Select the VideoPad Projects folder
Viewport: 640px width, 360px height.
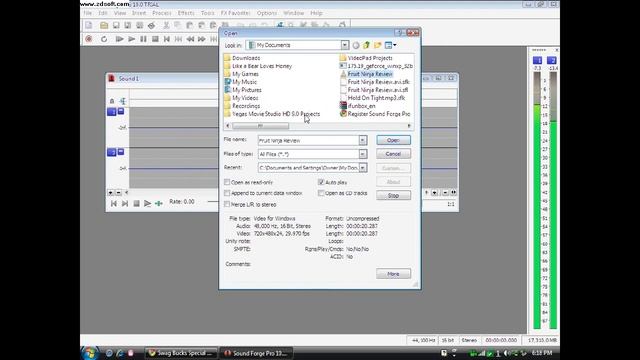pyautogui.click(x=366, y=58)
